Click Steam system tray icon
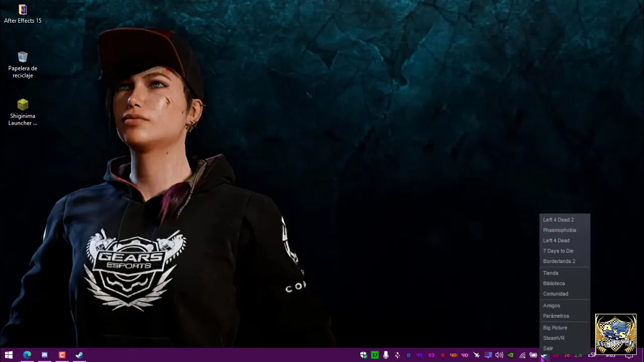 coord(544,355)
